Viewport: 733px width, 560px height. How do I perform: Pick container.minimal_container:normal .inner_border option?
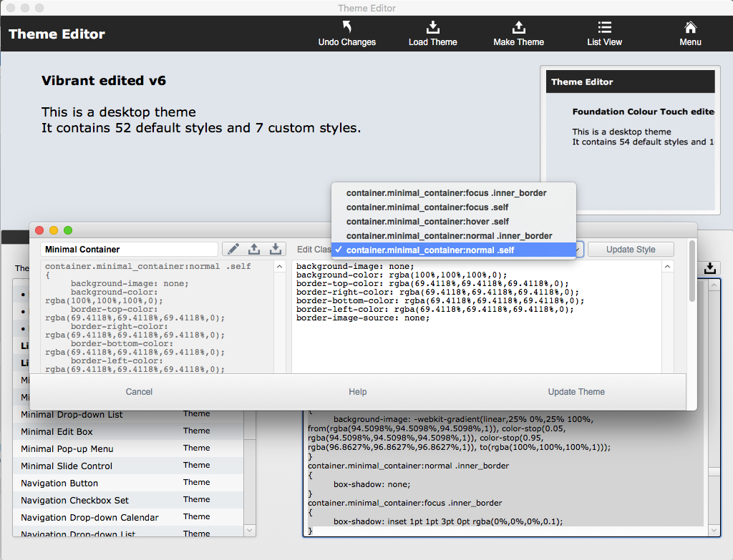[x=449, y=236]
